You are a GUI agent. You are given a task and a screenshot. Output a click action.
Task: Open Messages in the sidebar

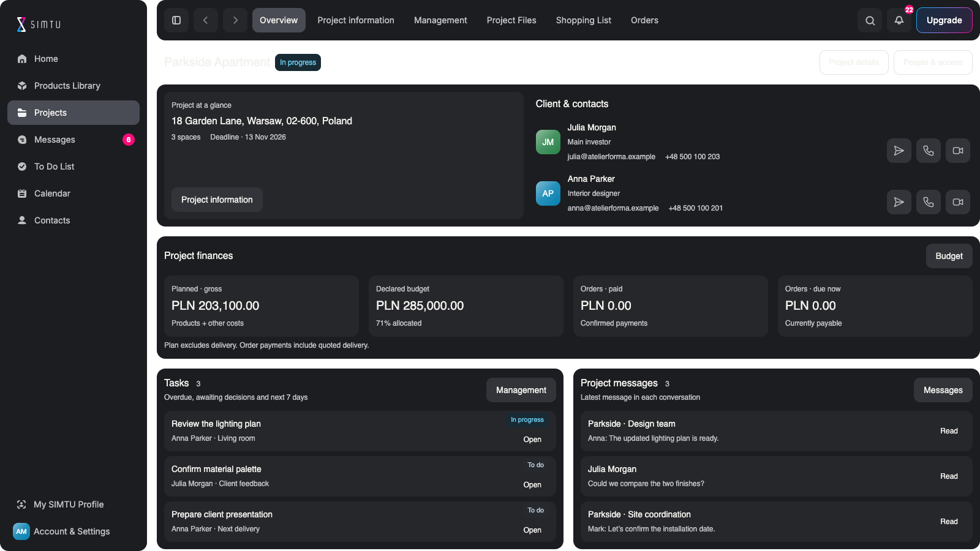(73, 140)
